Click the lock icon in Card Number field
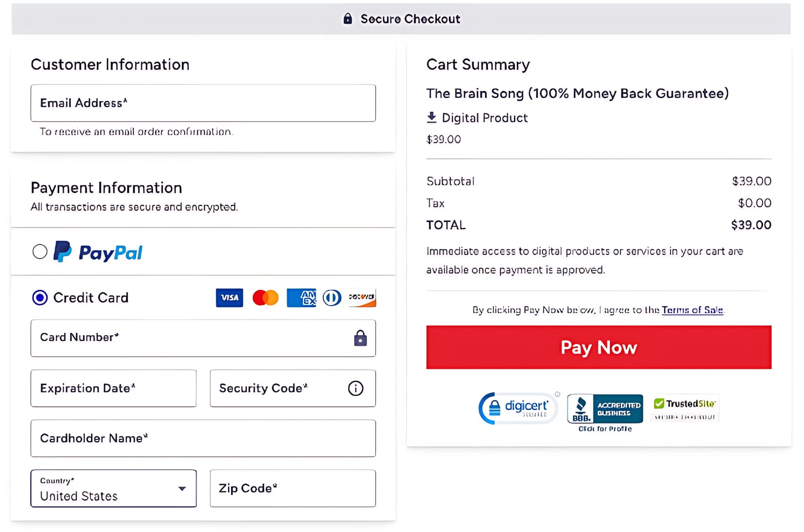Screen dimensions: 804x532 [x=360, y=338]
